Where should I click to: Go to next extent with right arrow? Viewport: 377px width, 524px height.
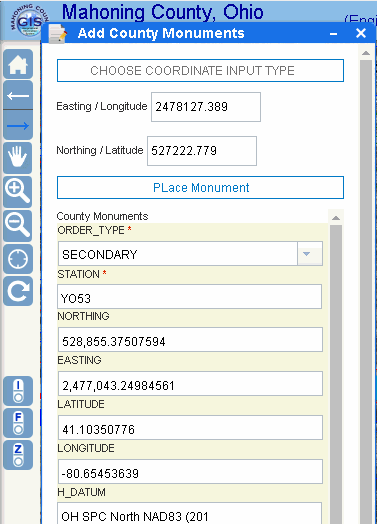click(18, 125)
